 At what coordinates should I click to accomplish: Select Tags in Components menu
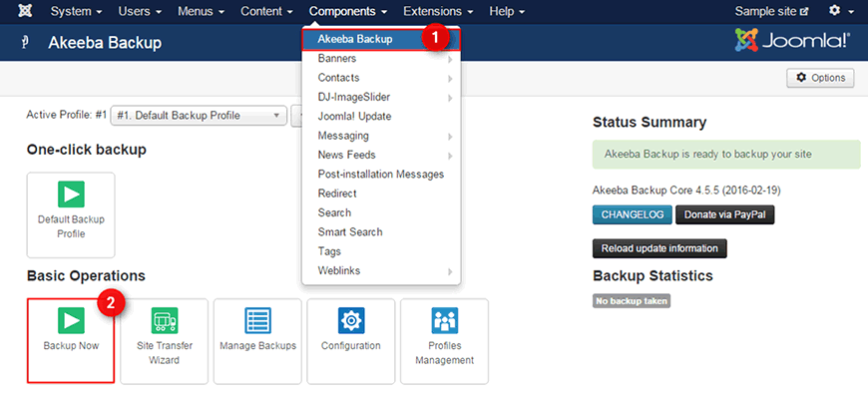381,251
